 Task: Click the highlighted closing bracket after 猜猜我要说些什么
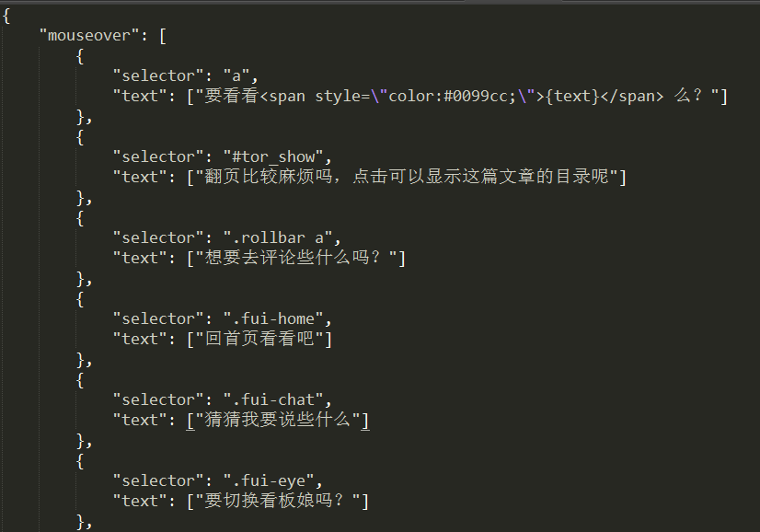coord(365,420)
